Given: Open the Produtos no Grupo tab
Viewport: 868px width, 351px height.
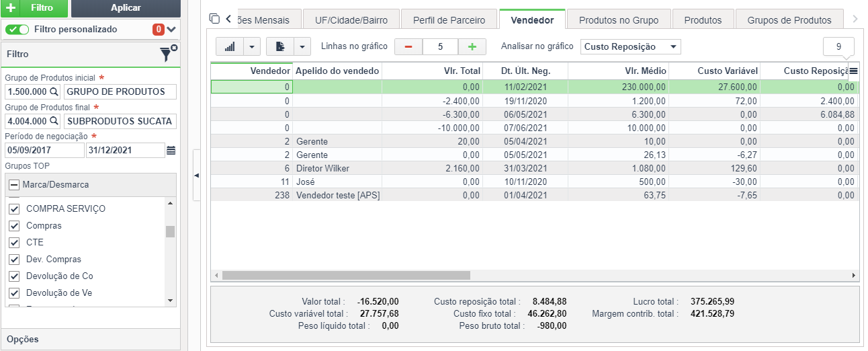Looking at the screenshot, I should tap(619, 20).
